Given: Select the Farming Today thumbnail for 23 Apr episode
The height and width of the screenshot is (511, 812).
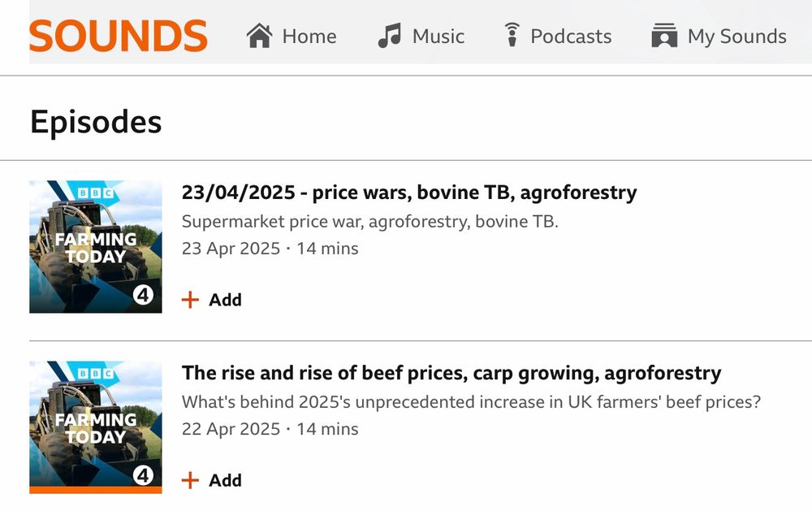Looking at the screenshot, I should pos(96,247).
